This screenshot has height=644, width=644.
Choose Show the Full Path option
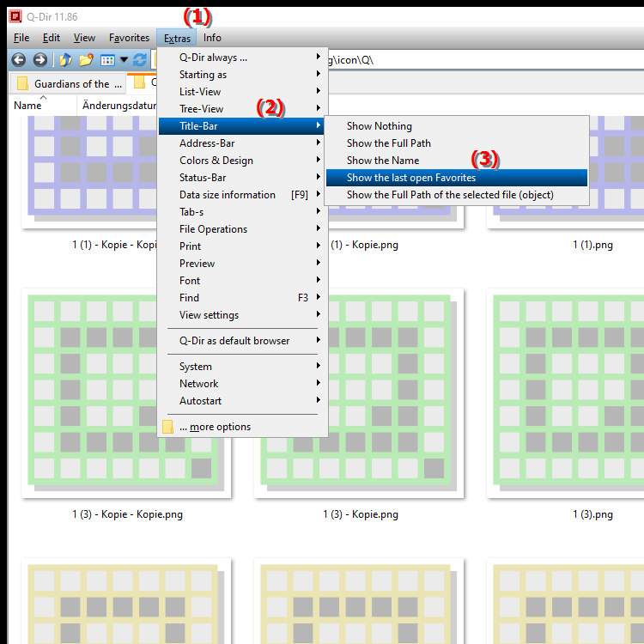click(457, 143)
